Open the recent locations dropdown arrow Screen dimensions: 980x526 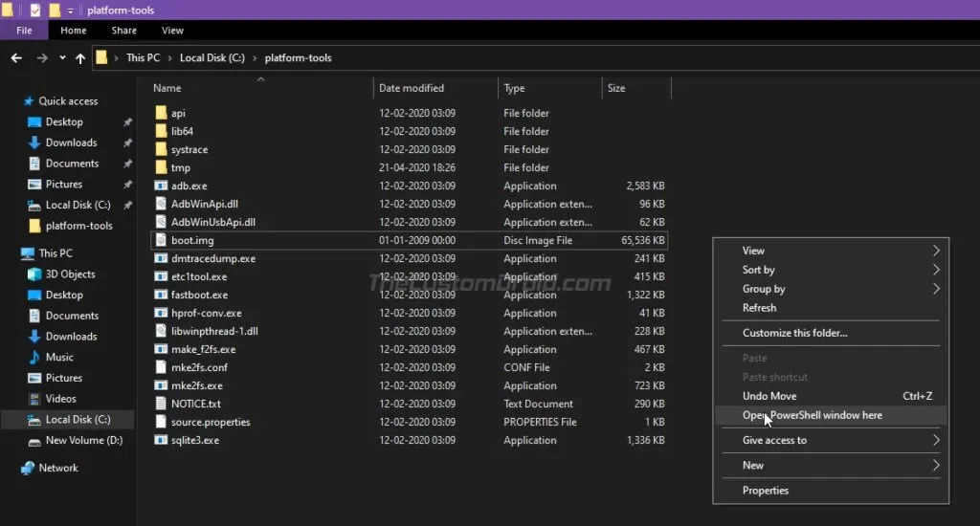62,58
